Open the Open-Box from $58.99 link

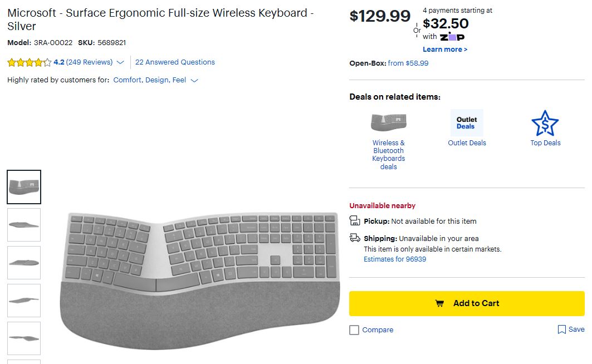tap(408, 63)
